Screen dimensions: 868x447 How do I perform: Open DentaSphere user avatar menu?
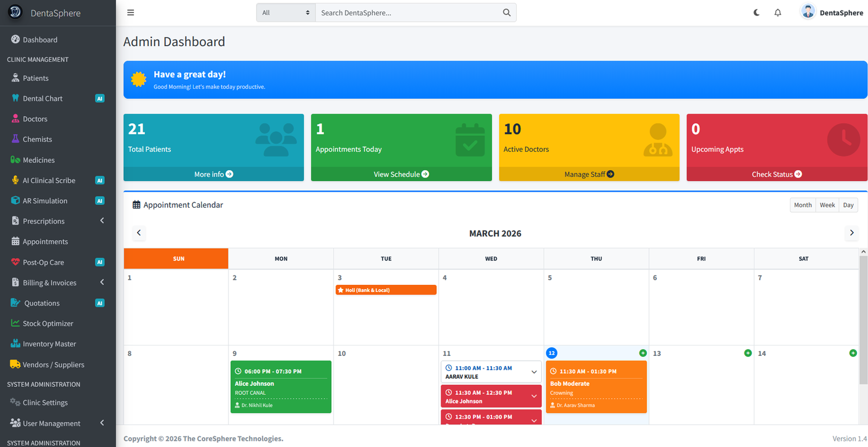coord(832,12)
